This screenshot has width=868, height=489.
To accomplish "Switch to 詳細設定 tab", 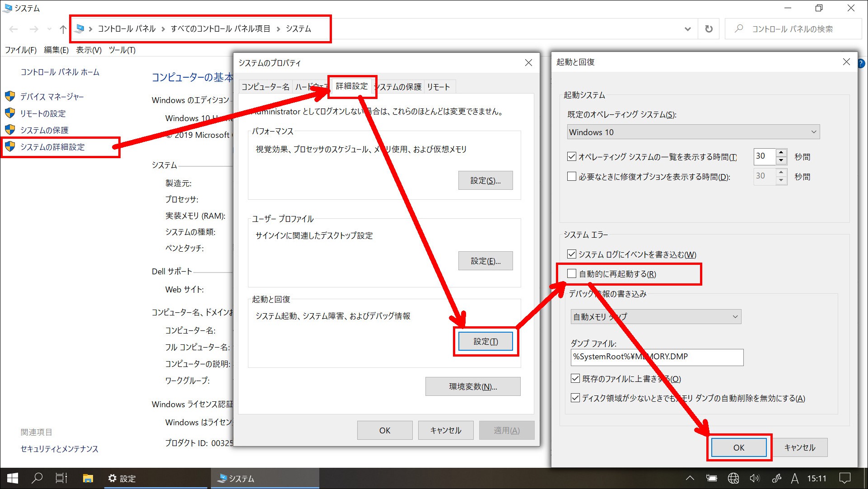I will point(352,86).
